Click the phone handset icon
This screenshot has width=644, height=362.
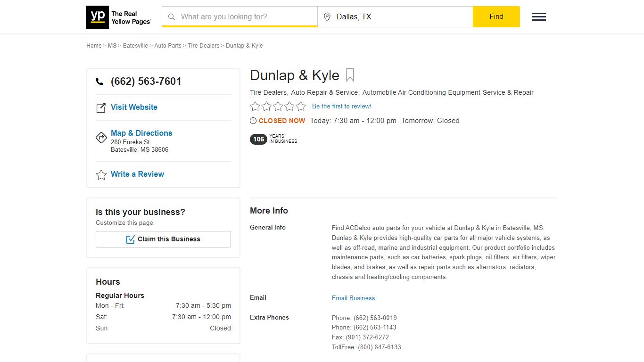point(99,81)
